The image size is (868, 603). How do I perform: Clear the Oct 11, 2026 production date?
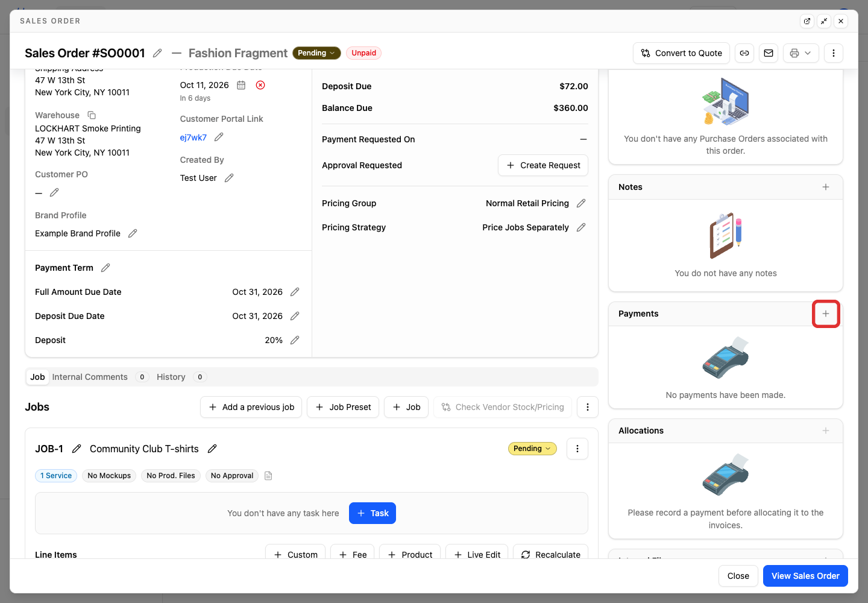pos(260,85)
